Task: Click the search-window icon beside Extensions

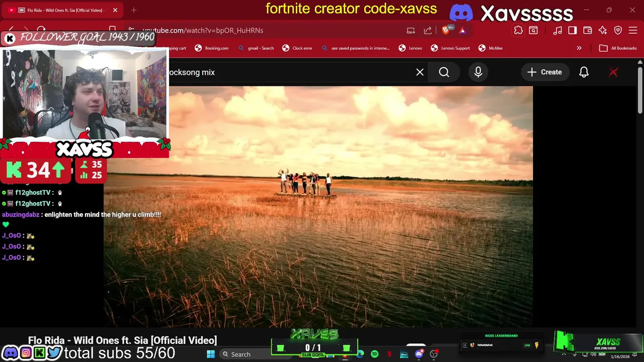Action: coord(533,31)
